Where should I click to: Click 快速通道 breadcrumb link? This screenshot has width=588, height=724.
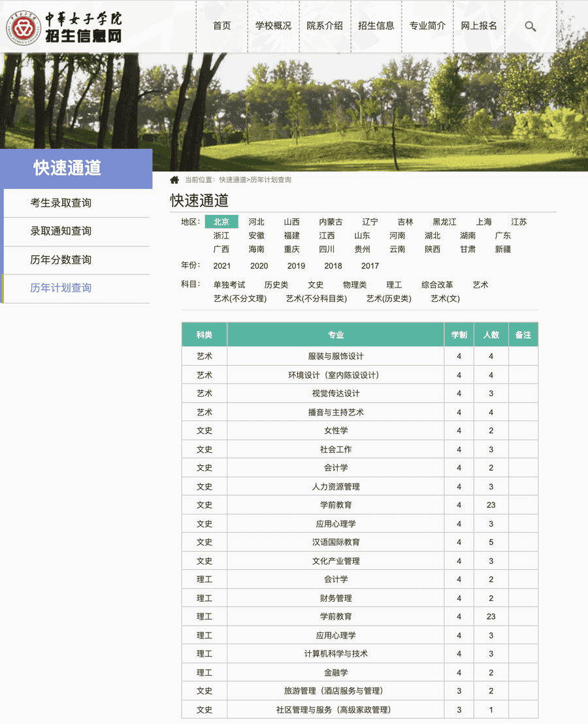233,180
